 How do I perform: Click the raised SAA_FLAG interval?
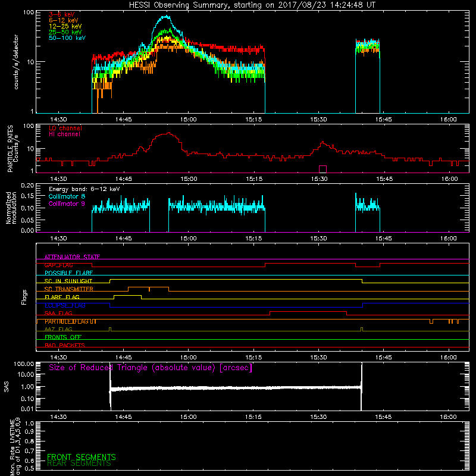(x=308, y=312)
